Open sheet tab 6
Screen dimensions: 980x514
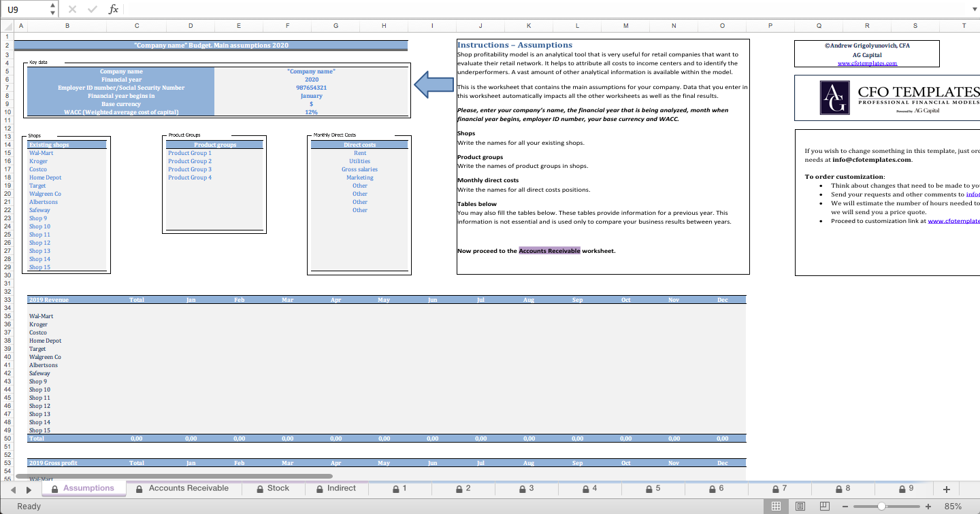[x=717, y=488]
